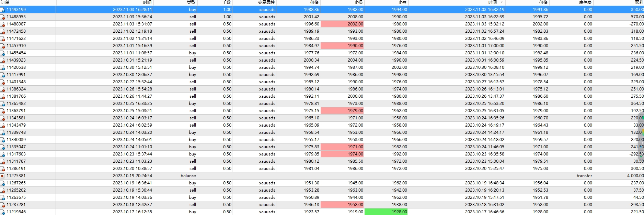Screen dimensions: 644x215
Task: Click the order number 11265202
Action: pyautogui.click(x=16, y=190)
